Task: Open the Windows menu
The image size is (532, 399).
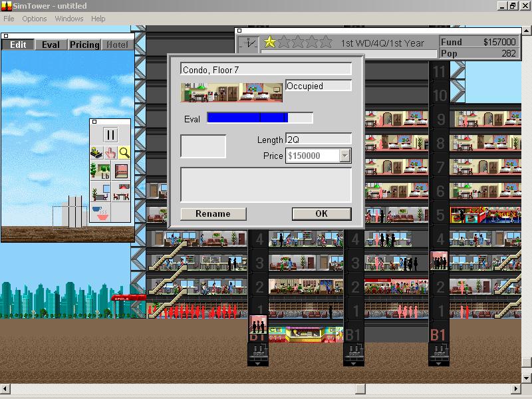Action: [x=69, y=19]
